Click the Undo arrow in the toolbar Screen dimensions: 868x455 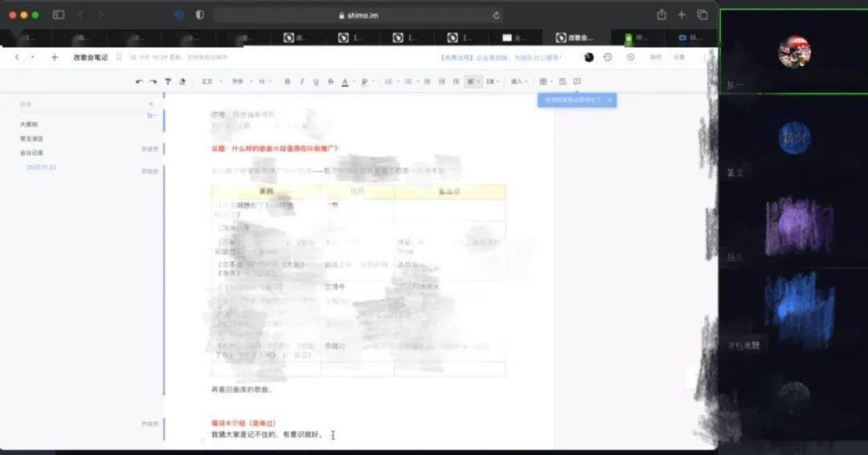139,81
